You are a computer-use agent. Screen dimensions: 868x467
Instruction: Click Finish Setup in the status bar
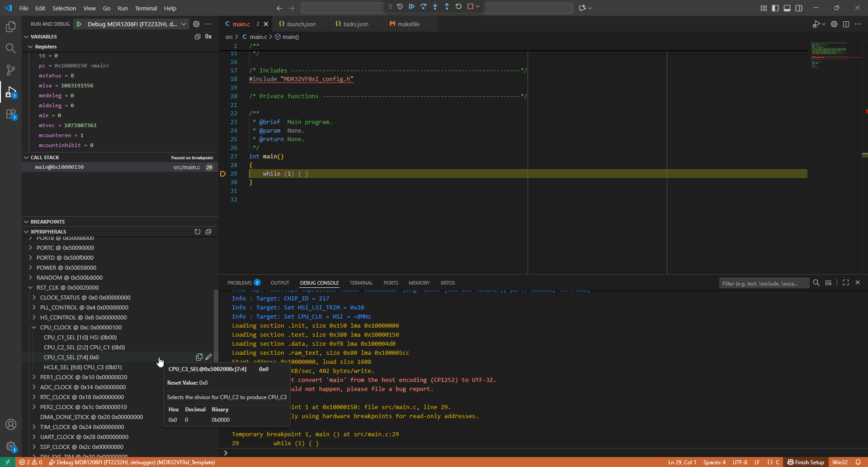(806, 462)
